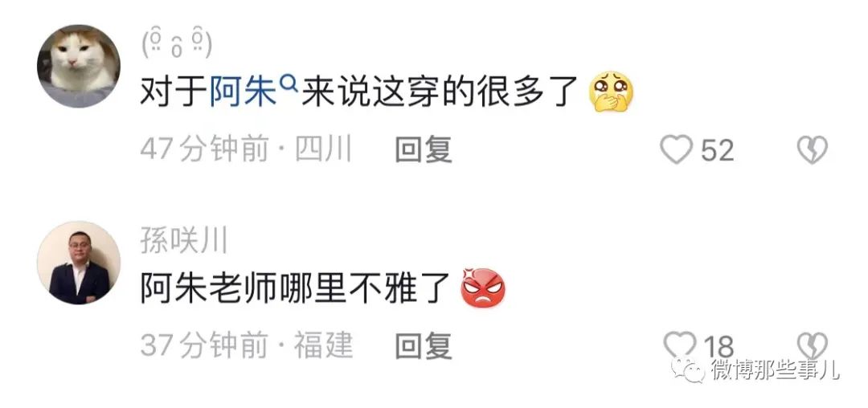Screen dimensions: 868x408
Task: Reply to the 四川 comment
Action: (424, 150)
